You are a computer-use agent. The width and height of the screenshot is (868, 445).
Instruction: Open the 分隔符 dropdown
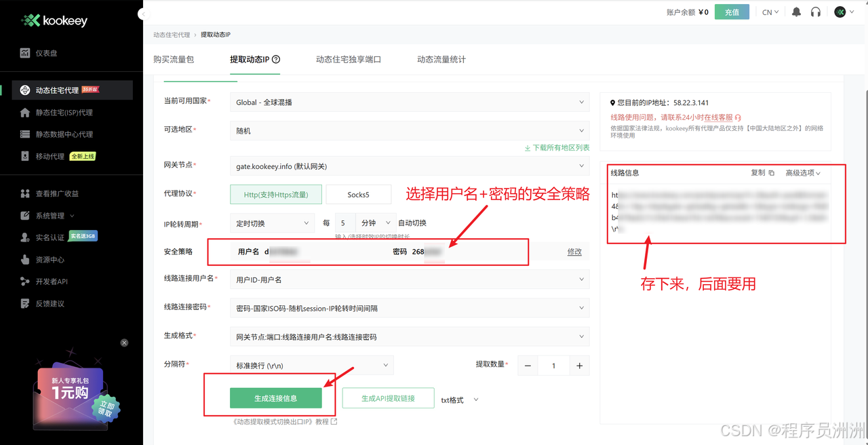(x=311, y=366)
